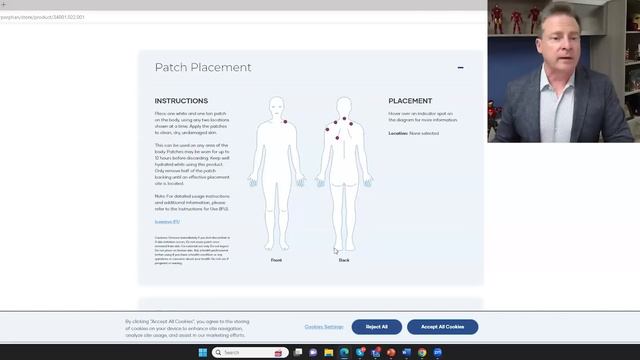Click the Accept All Cookies button

coord(442,327)
